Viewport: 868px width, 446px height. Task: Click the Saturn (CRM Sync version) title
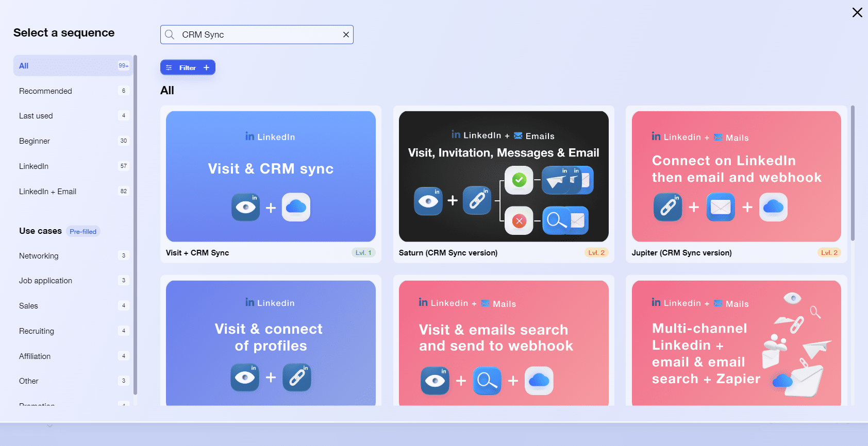448,253
